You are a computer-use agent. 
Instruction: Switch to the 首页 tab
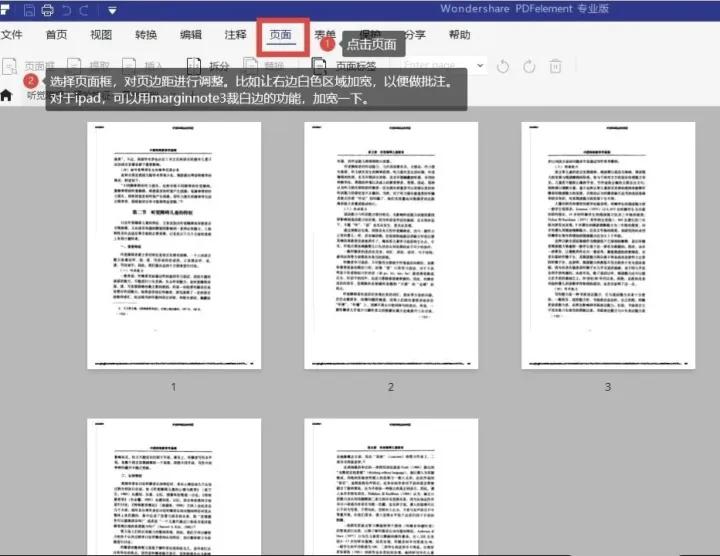pos(56,34)
